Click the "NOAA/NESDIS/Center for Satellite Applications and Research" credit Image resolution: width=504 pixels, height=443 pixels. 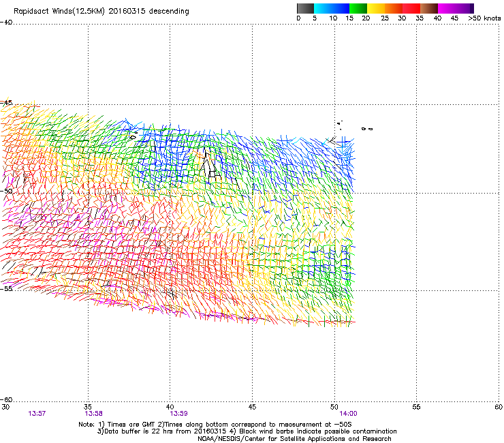pos(294,439)
